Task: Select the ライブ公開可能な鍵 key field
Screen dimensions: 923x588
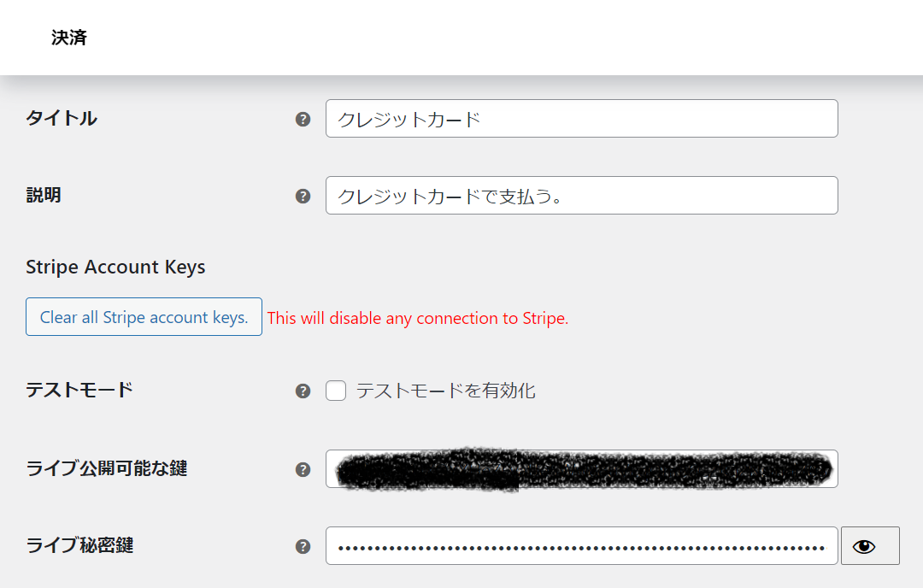Action: 582,469
